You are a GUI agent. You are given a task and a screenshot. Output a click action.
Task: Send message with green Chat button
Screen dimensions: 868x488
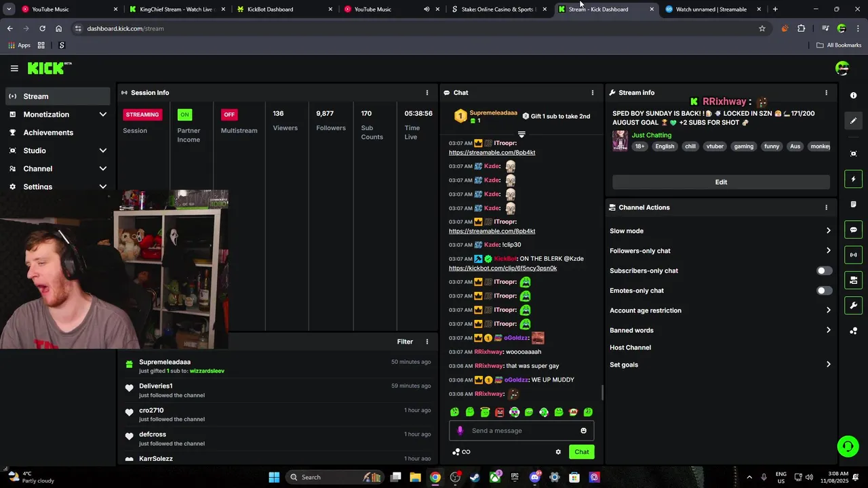click(582, 452)
